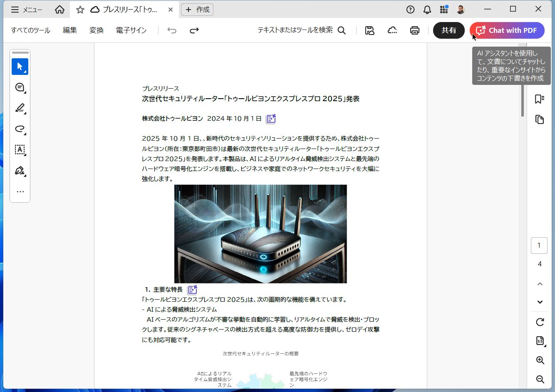Open the apps grid icon

click(444, 10)
